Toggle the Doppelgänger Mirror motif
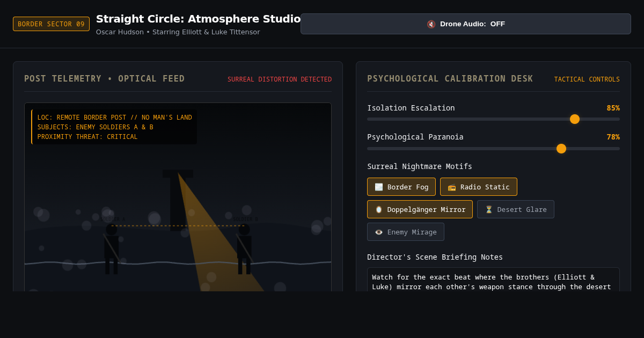644x338 pixels. (420, 209)
